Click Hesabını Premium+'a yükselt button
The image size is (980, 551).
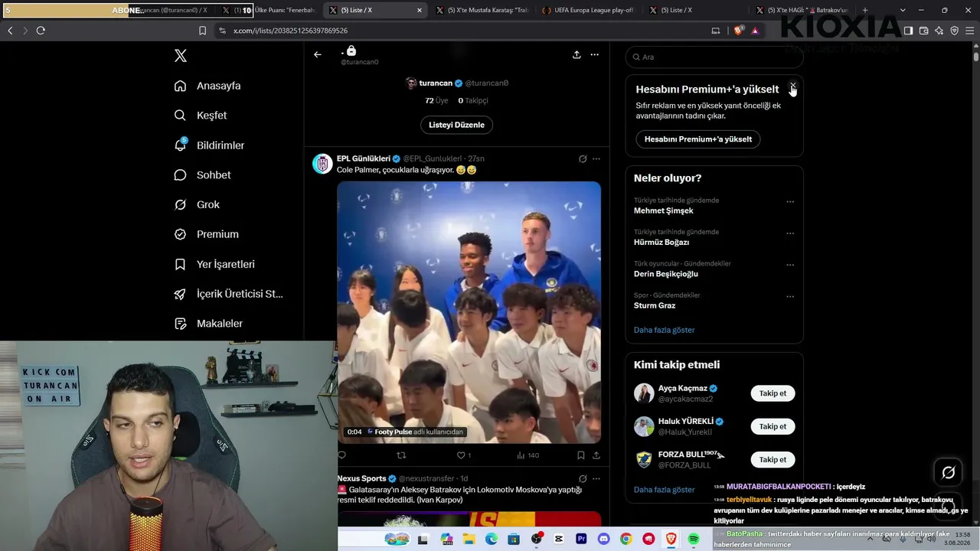click(698, 139)
